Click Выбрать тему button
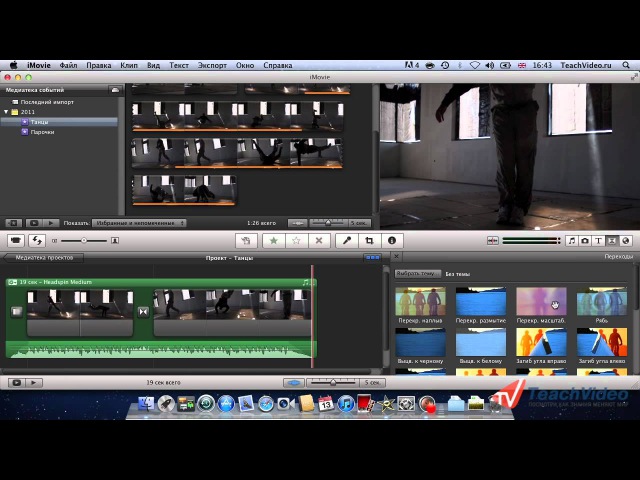 coord(417,273)
